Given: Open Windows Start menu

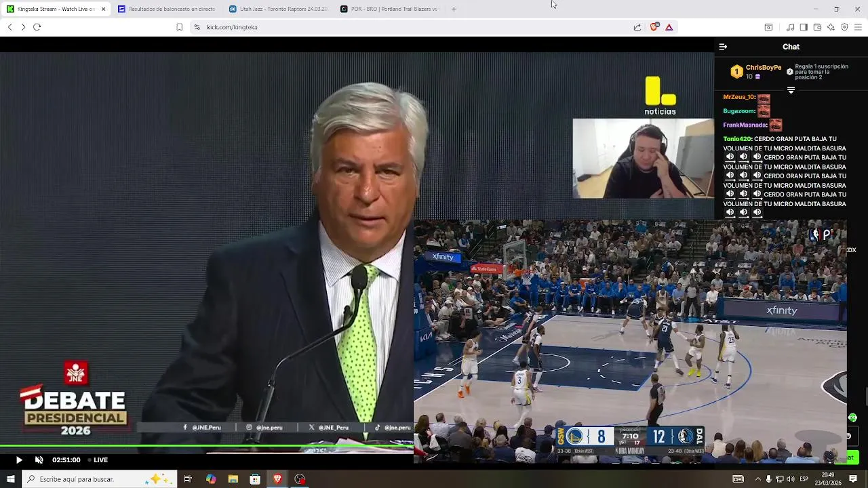Looking at the screenshot, I should tap(10, 479).
